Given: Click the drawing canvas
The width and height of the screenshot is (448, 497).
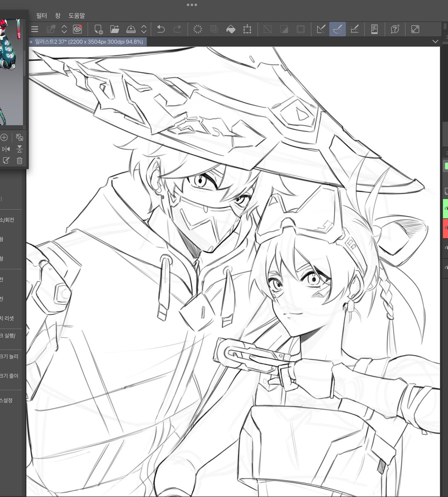Looking at the screenshot, I should click(233, 271).
